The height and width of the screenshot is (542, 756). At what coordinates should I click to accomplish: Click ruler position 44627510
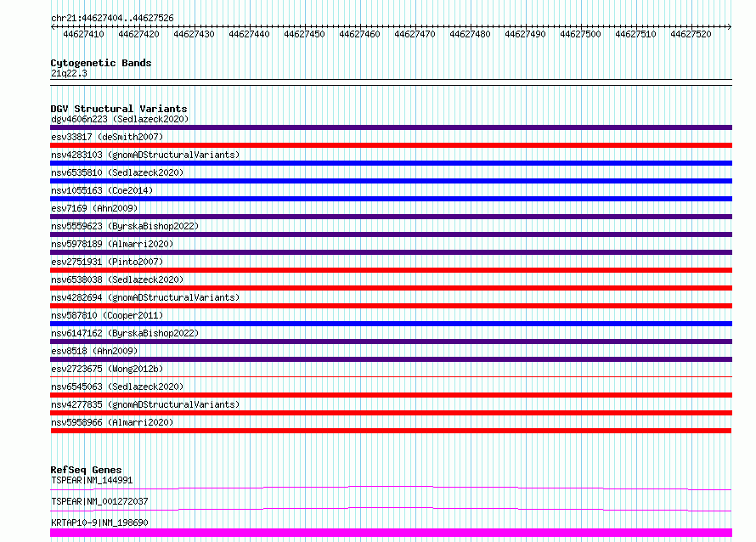(x=635, y=34)
